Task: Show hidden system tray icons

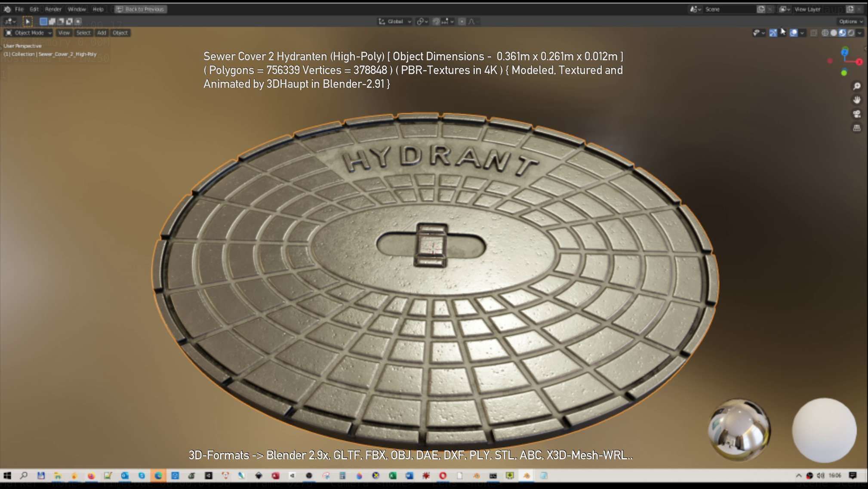Action: click(799, 476)
